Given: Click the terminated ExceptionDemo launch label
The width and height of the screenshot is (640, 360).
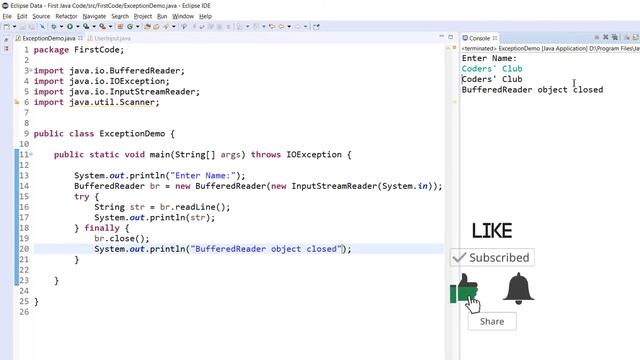Looking at the screenshot, I should click(550, 49).
